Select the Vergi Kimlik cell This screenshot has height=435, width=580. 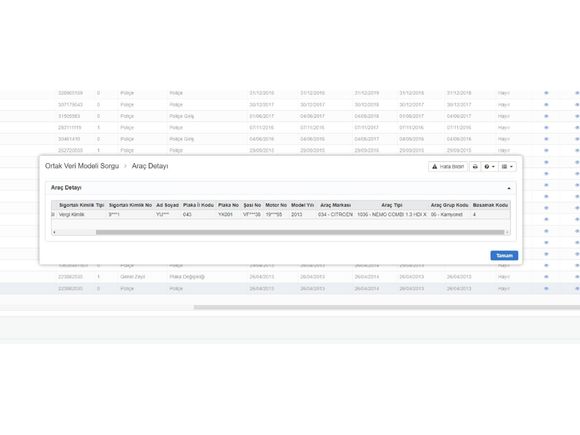(x=81, y=215)
